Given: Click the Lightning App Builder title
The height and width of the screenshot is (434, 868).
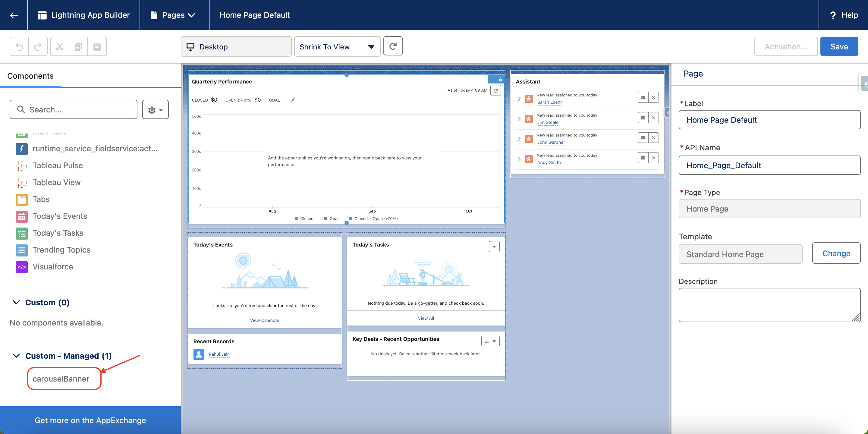Looking at the screenshot, I should (x=90, y=15).
